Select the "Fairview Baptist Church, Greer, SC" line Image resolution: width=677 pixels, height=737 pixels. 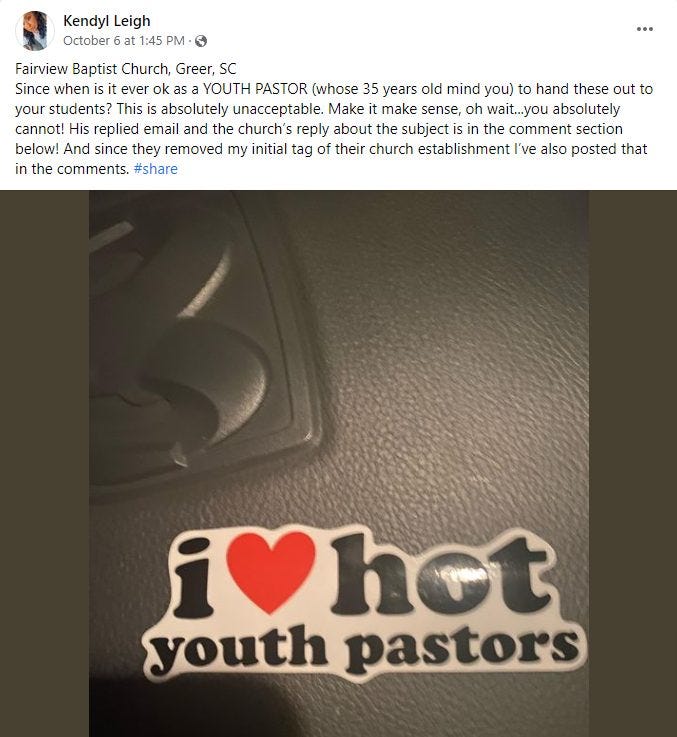(x=126, y=69)
